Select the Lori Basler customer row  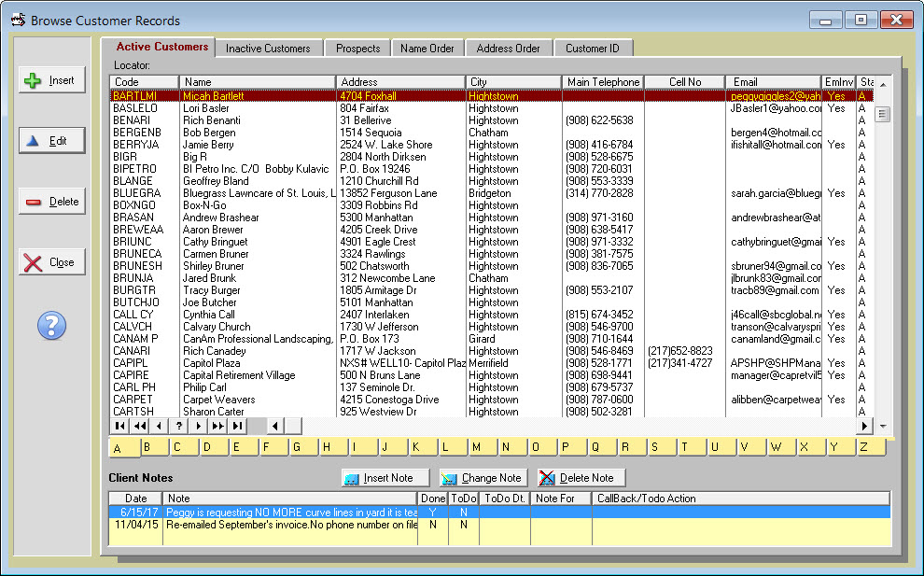492,108
